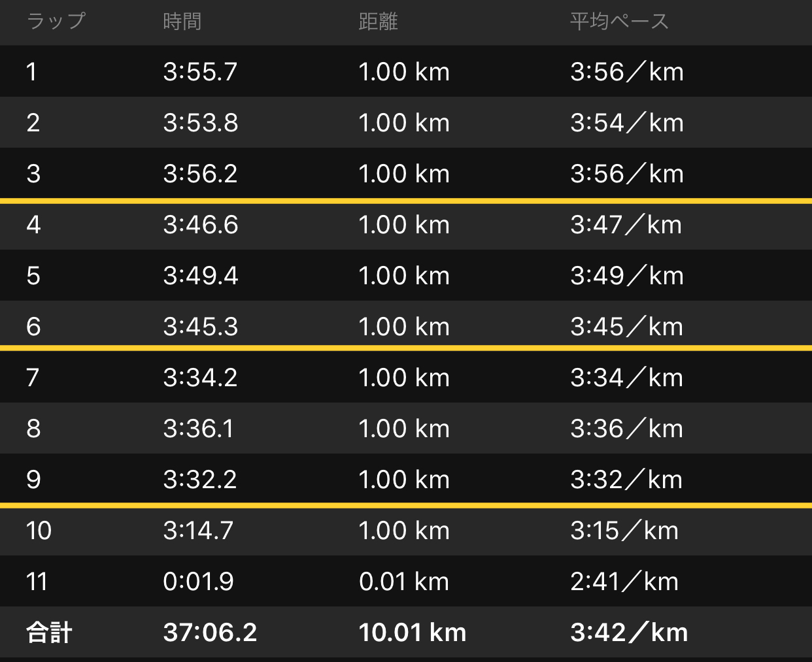Select the 合計 total label

49,633
